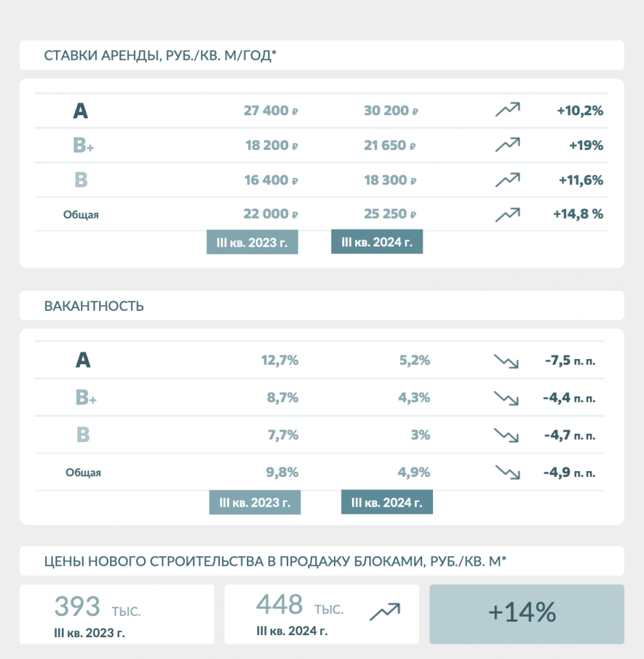The image size is (644, 659).
Task: Select the III кв. 2023 г. label under vacancy table
Action: (255, 502)
